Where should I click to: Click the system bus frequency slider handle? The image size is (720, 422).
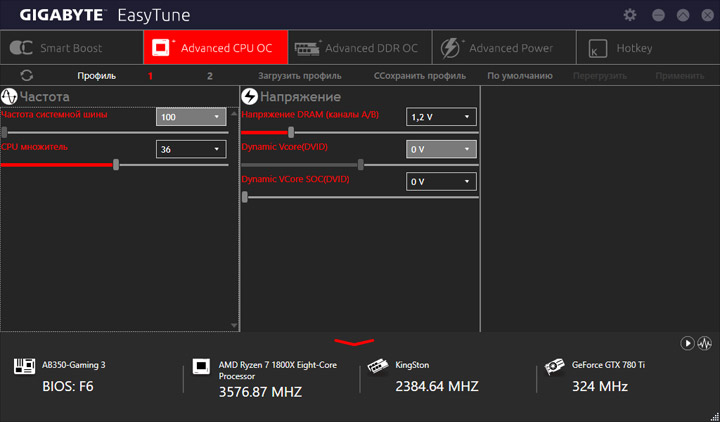4,132
